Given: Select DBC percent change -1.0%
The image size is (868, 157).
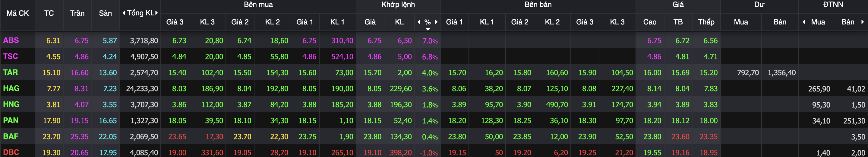Looking at the screenshot, I should click(x=428, y=153).
